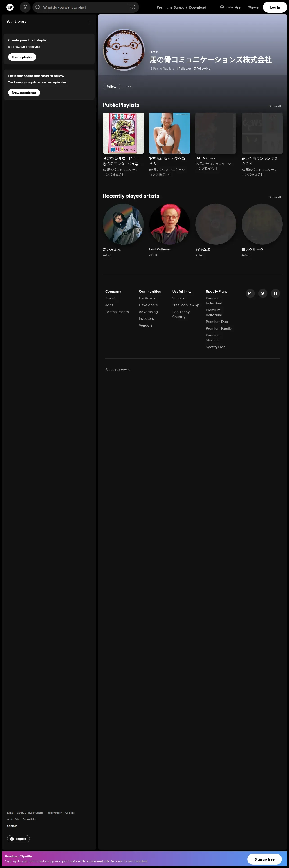This screenshot has width=289, height=868.
Task: Open Browse icon in search bar
Action: click(133, 7)
